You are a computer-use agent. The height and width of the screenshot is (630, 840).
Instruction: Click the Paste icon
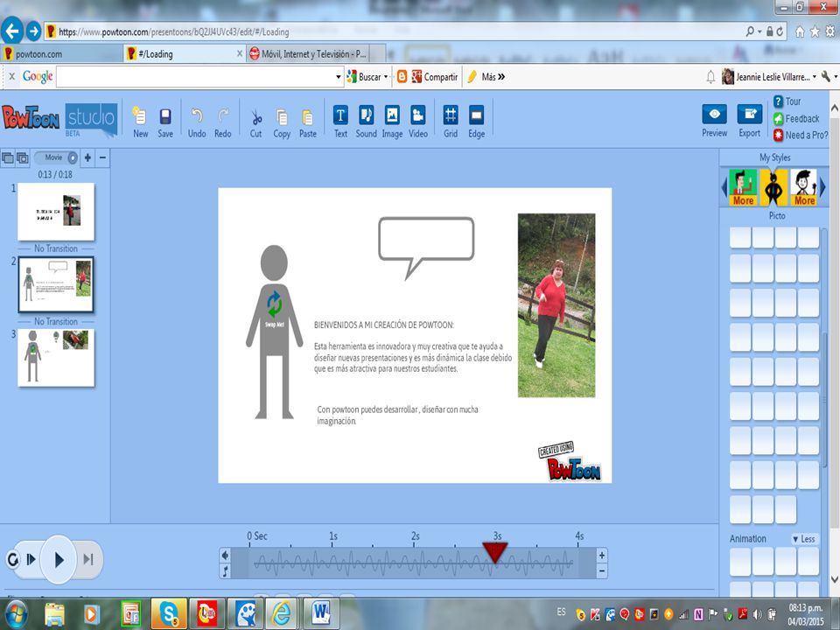[307, 116]
